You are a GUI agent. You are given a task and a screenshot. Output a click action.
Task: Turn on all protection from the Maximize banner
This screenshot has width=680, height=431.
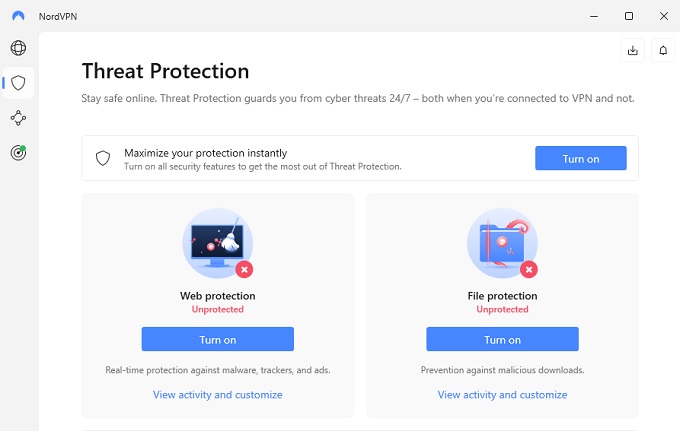[x=580, y=158]
